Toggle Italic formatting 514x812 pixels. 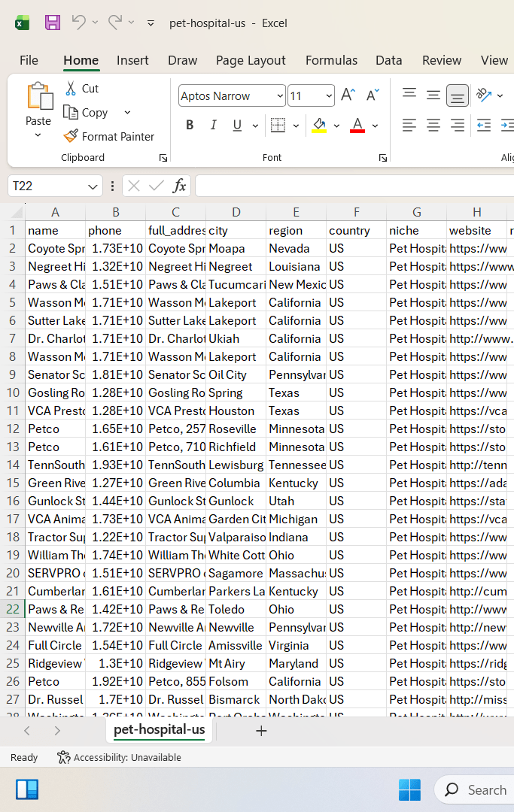click(214, 126)
